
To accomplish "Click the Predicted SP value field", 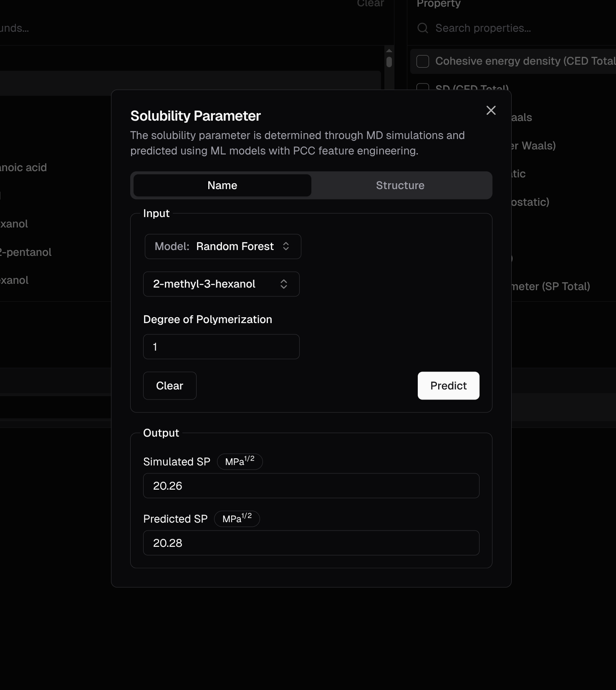I will (x=311, y=543).
